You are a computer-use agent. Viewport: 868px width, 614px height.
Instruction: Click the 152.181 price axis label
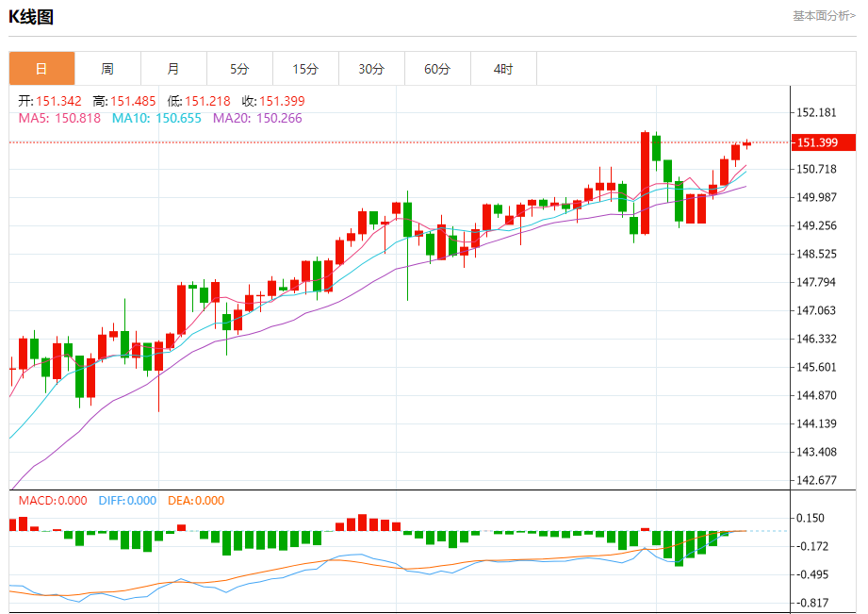point(816,112)
